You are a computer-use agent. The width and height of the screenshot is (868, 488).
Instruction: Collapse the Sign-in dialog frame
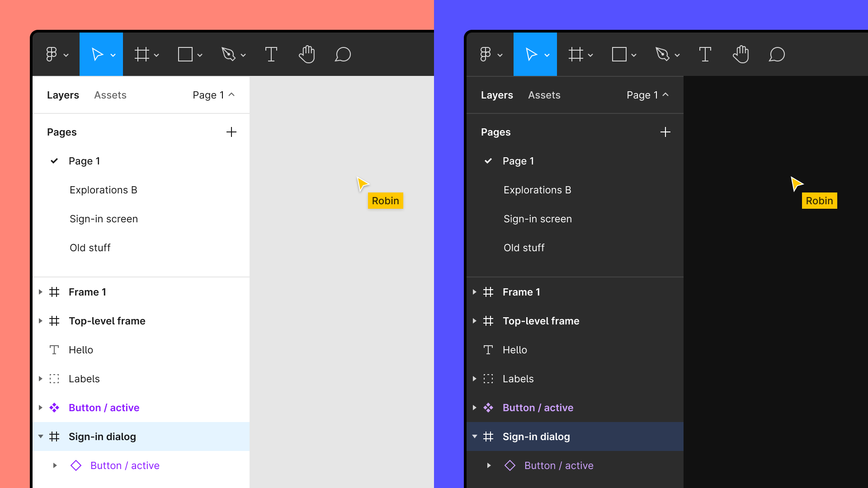[40, 436]
